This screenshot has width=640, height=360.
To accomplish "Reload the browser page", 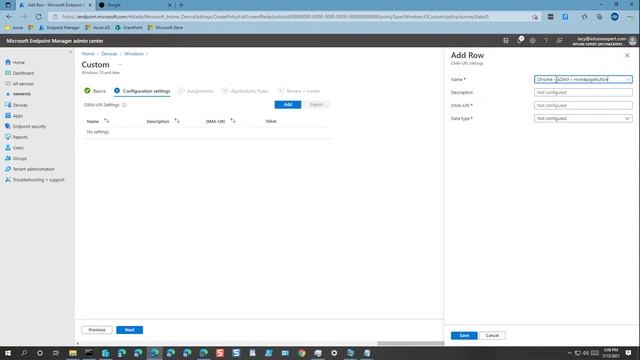I will pyautogui.click(x=38, y=17).
